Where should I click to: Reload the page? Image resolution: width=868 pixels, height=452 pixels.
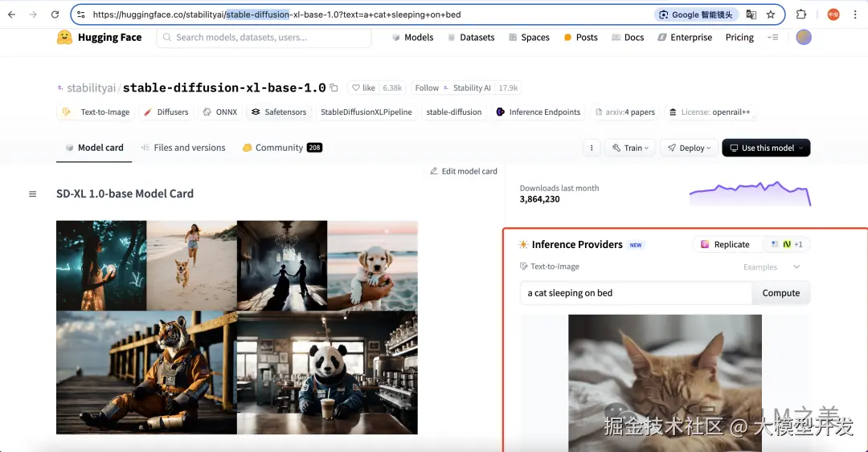pyautogui.click(x=55, y=14)
